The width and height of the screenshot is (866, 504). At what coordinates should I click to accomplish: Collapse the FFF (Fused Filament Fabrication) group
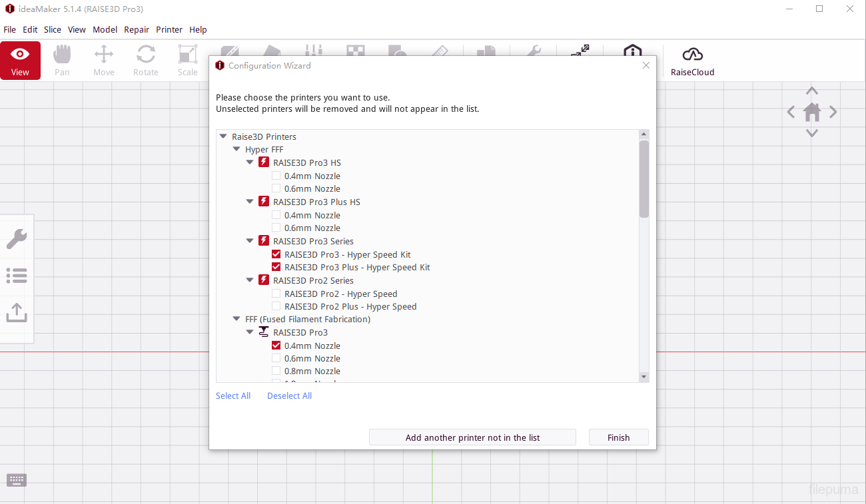[236, 319]
